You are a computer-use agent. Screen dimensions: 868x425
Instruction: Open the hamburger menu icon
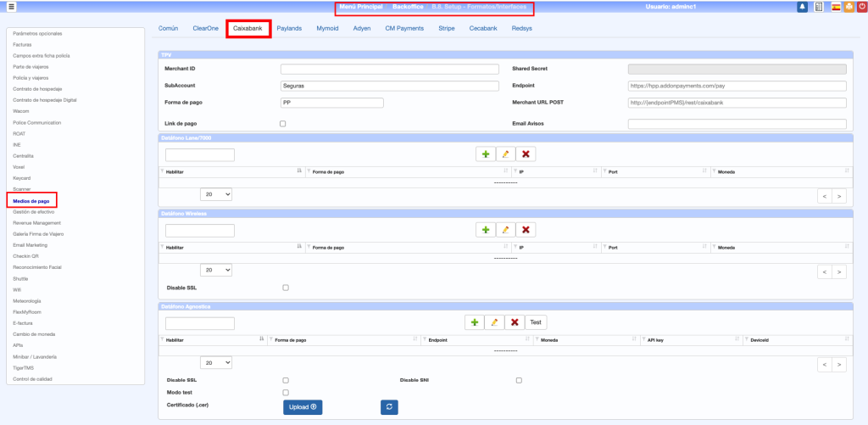12,7
